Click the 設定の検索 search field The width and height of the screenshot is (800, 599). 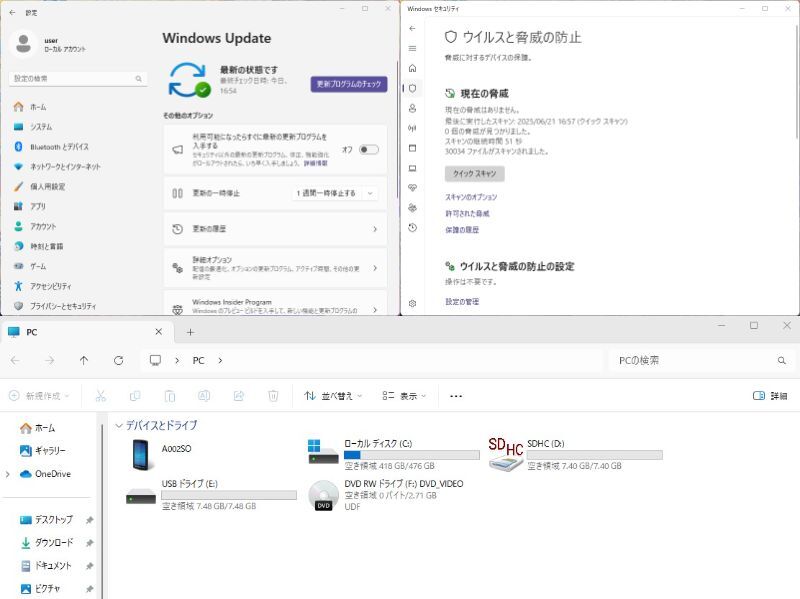pos(78,79)
